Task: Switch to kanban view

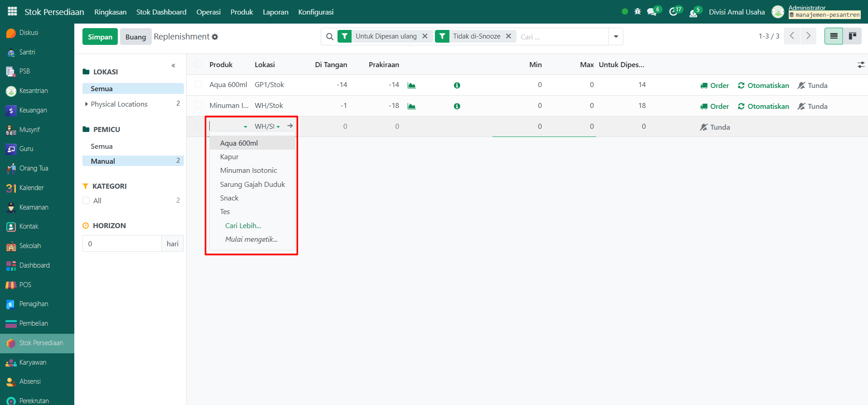Action: pyautogui.click(x=852, y=36)
